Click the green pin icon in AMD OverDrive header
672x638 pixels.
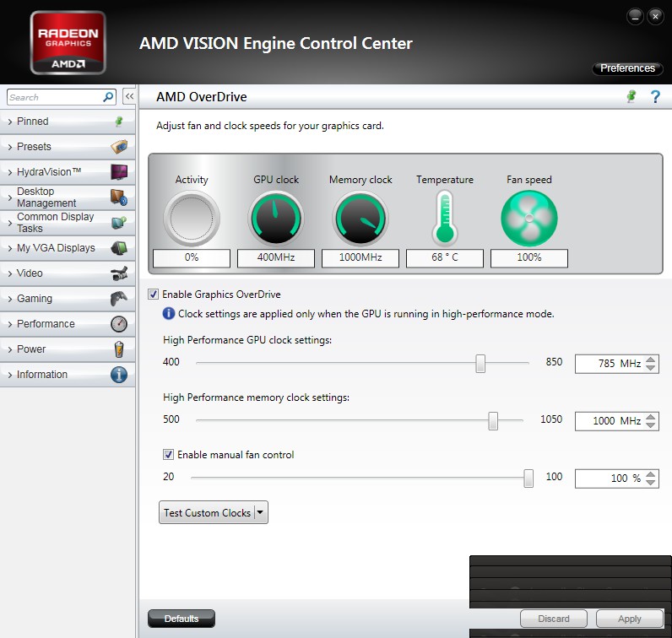[x=631, y=97]
